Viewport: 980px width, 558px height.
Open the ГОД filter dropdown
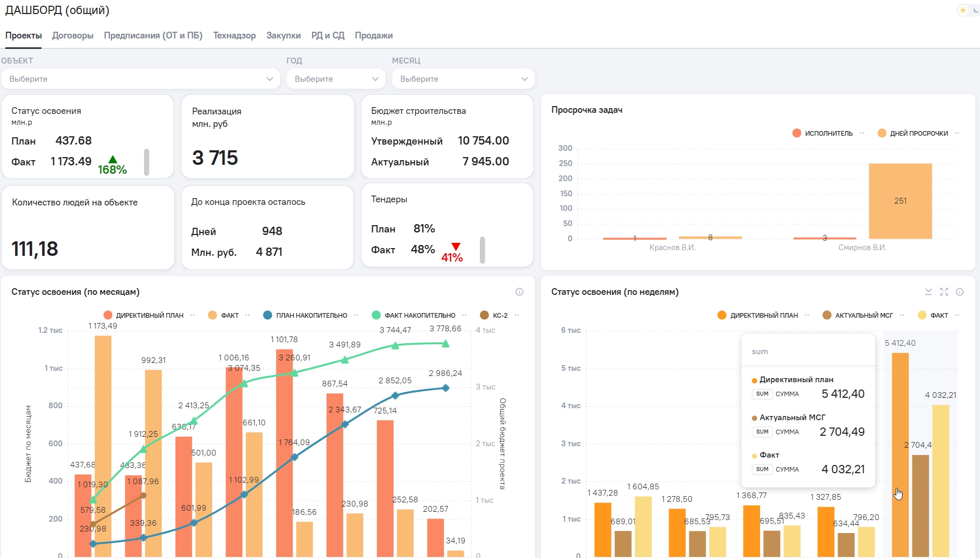coord(336,79)
